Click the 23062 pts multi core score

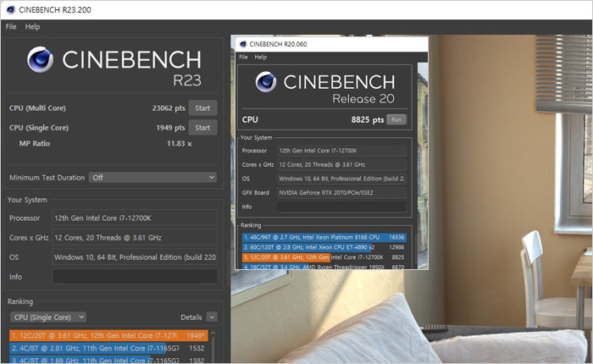point(169,108)
